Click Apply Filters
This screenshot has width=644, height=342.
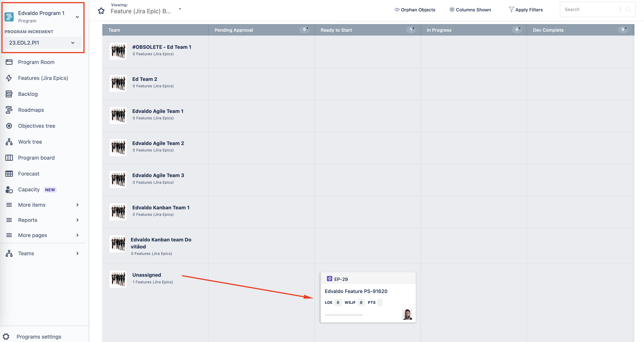(x=526, y=10)
